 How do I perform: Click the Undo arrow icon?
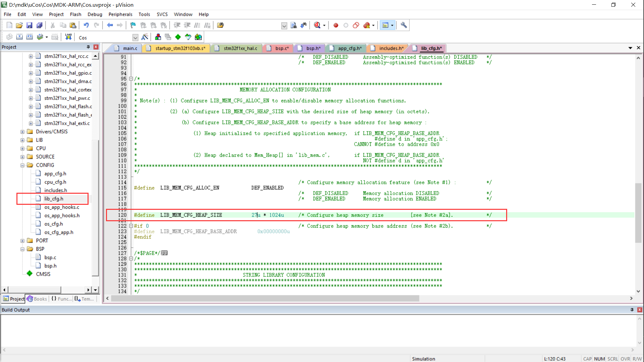(86, 25)
